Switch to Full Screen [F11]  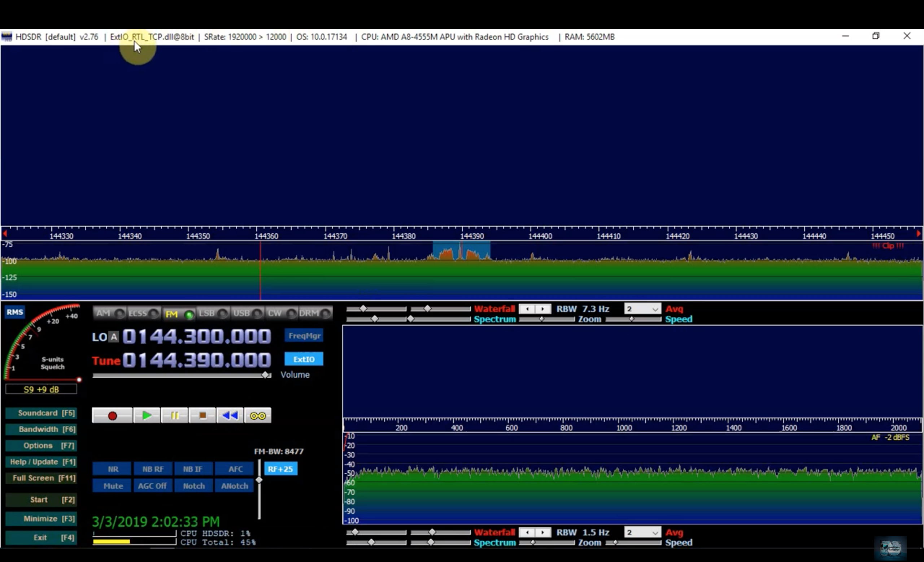pos(42,478)
